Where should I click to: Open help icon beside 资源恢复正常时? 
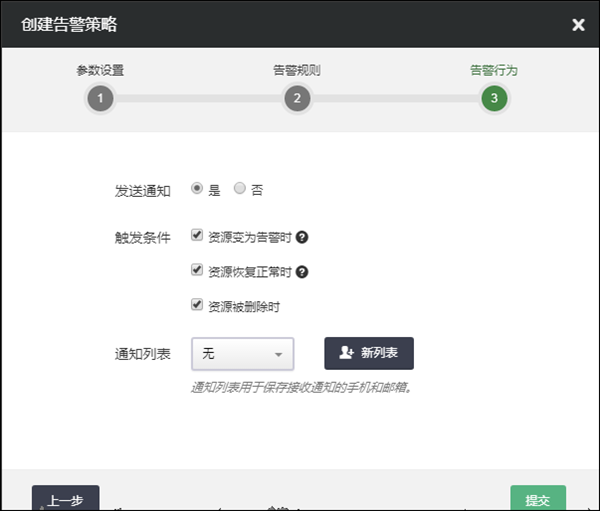302,272
